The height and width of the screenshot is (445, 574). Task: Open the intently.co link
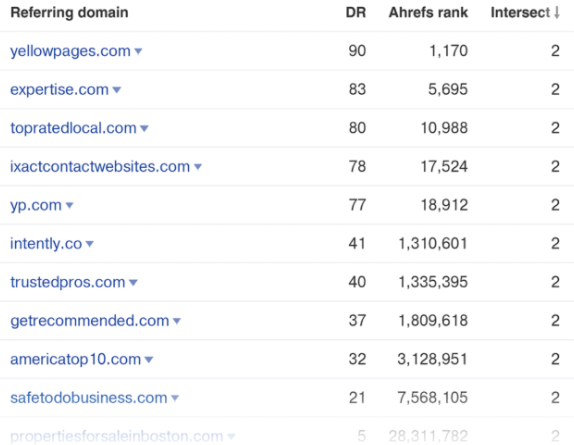46,244
